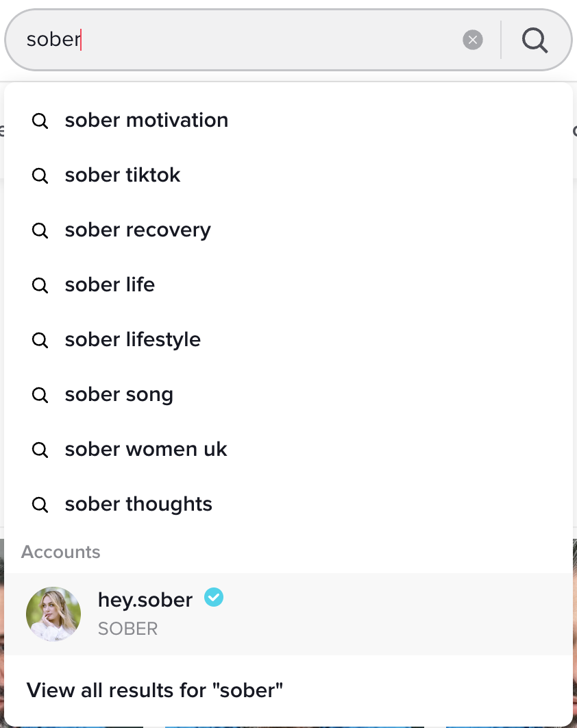Select the "sober women uk" suggestion
Image resolution: width=577 pixels, height=728 pixels.
tap(146, 449)
